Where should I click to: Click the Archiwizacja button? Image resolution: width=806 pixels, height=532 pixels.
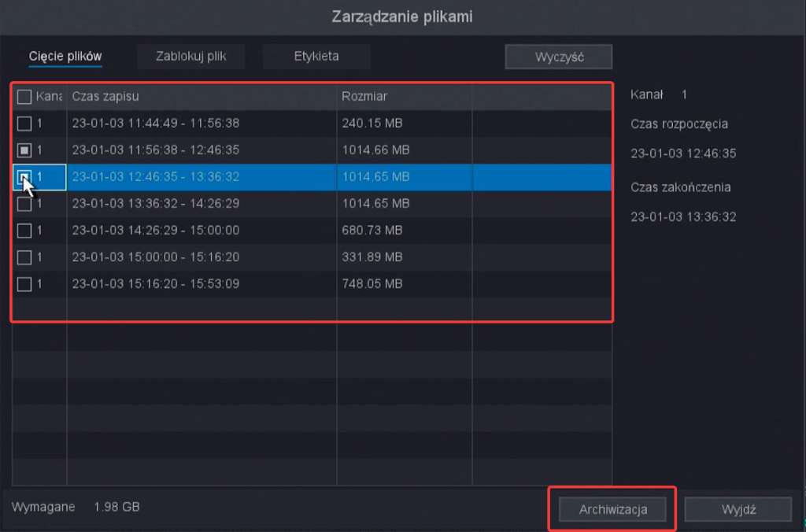coord(612,509)
